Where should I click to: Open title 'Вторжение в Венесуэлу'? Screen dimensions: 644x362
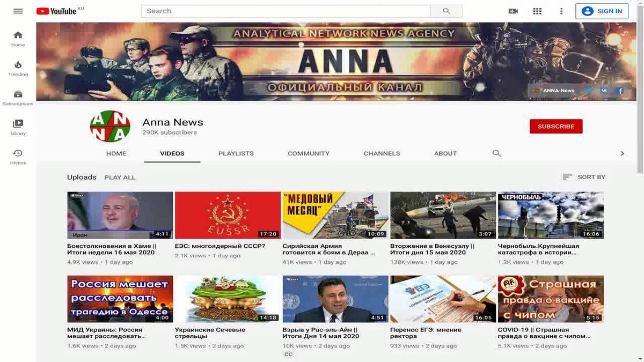click(x=433, y=249)
